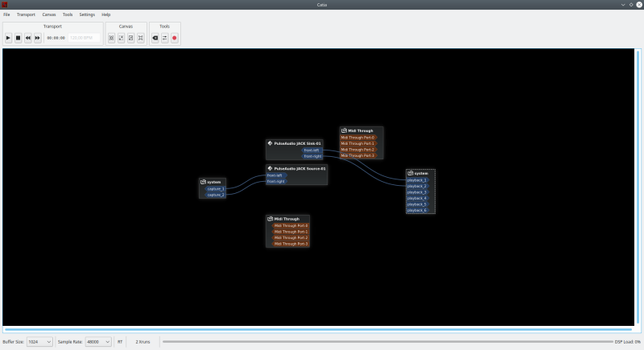Open JACK settings via the sliders icon
This screenshot has height=350, width=644.
(165, 38)
